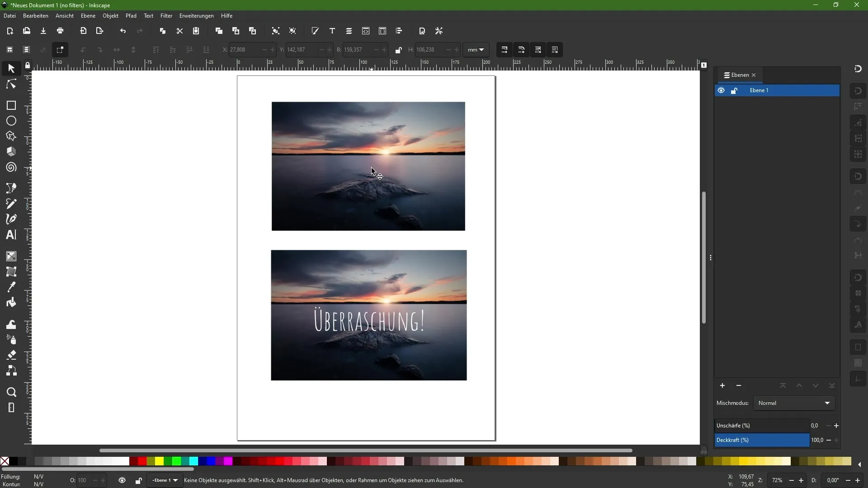Viewport: 868px width, 488px height.
Task: Expand the Erweiterungen menu
Action: coord(196,15)
